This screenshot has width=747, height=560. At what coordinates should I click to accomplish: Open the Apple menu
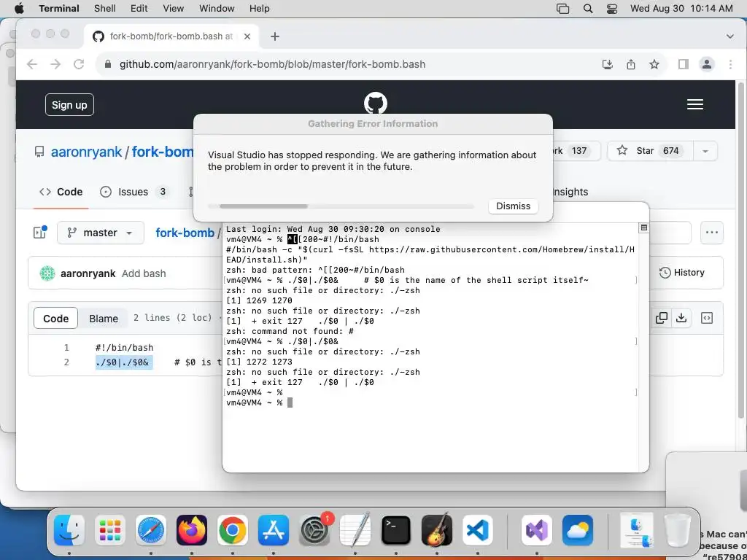[19, 9]
